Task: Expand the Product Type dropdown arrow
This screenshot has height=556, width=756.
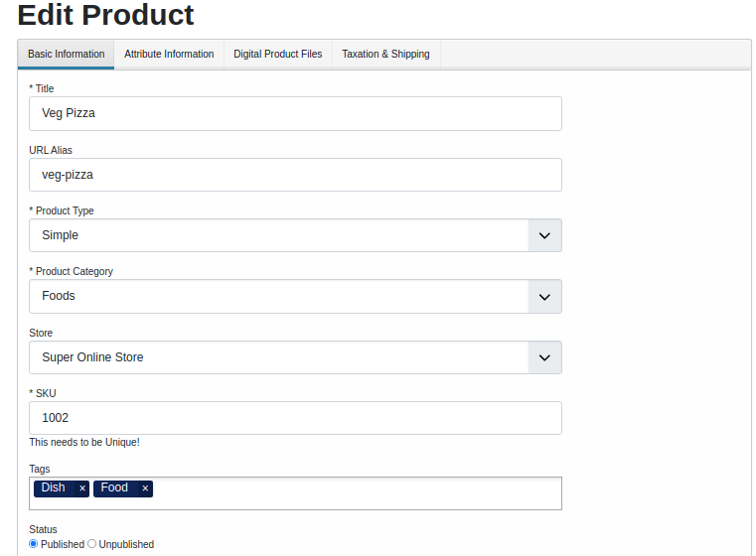Action: 544,235
